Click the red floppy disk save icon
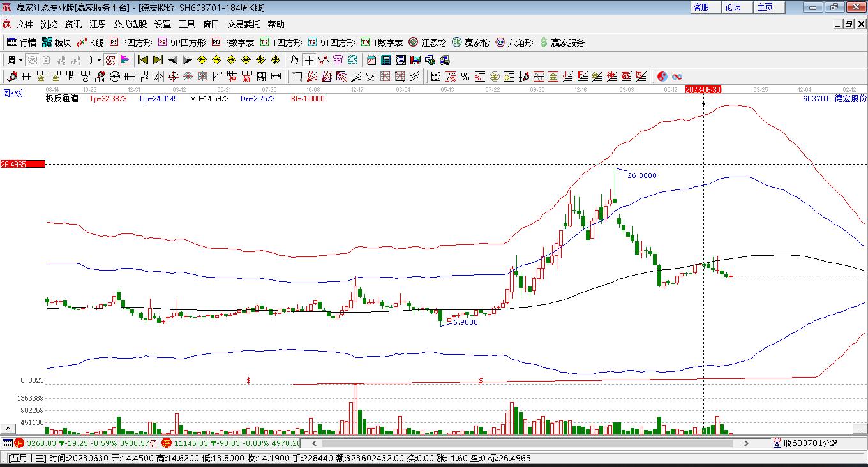868x467 pixels. (x=415, y=60)
